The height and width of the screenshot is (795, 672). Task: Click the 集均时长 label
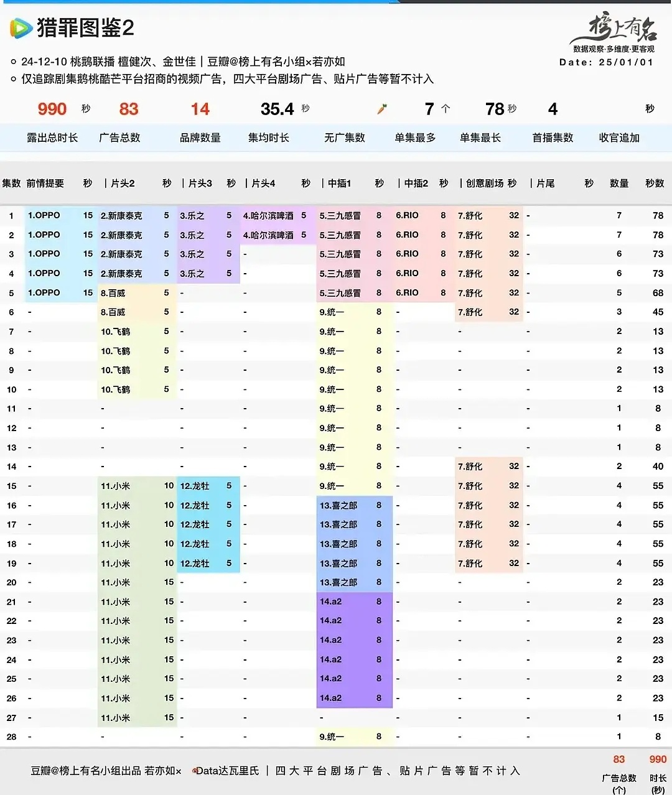tap(269, 137)
